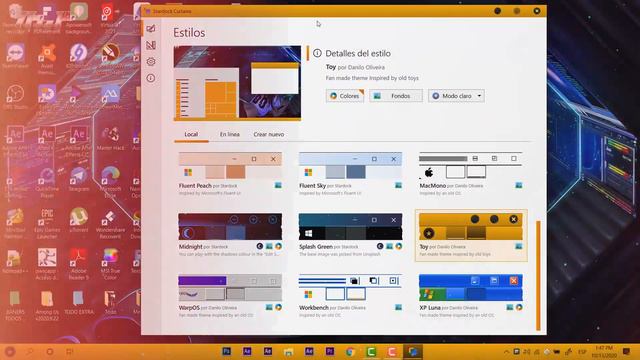Click the background icon on Fluent Peach
Image resolution: width=640 pixels, height=360 pixels.
pyautogui.click(x=278, y=185)
